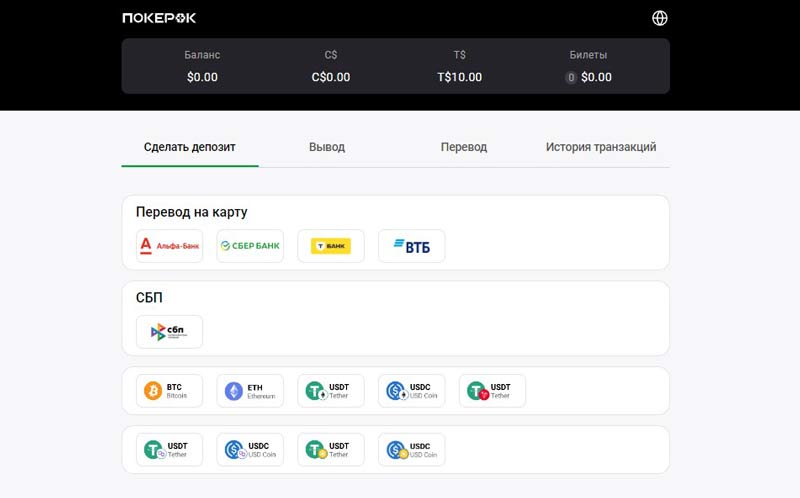Click the Билеты label

pyautogui.click(x=588, y=55)
